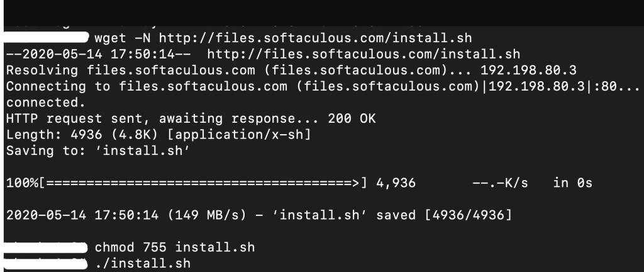Click the IP address on the Resolving line
This screenshot has width=644, height=272.
528,70
